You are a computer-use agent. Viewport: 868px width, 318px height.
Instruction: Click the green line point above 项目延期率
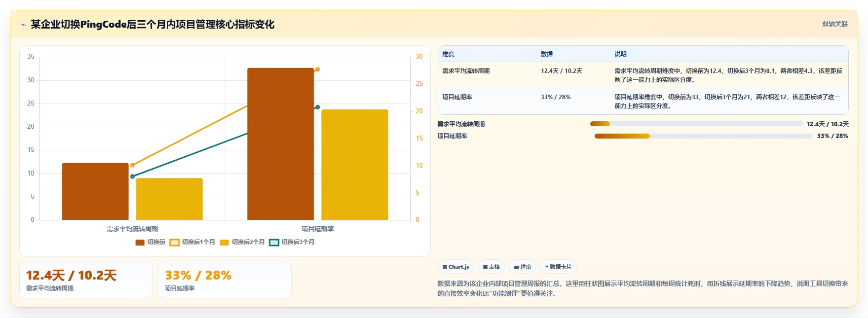(x=317, y=107)
